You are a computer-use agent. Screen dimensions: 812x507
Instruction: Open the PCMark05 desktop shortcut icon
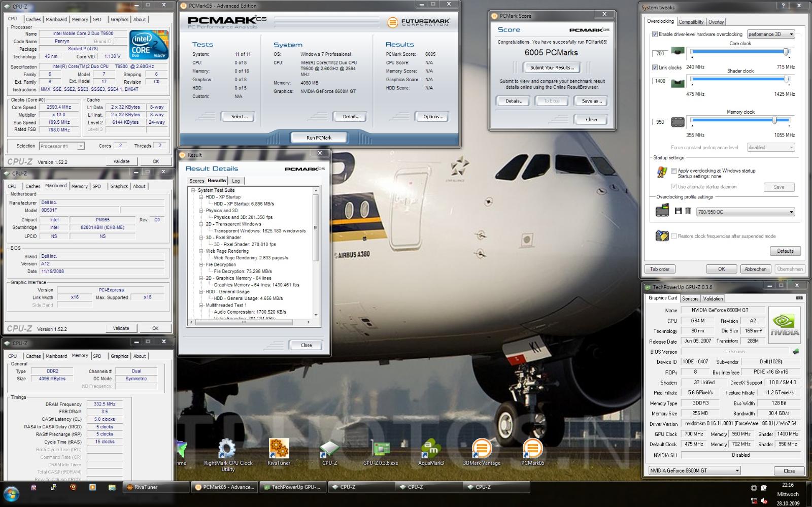click(532, 449)
